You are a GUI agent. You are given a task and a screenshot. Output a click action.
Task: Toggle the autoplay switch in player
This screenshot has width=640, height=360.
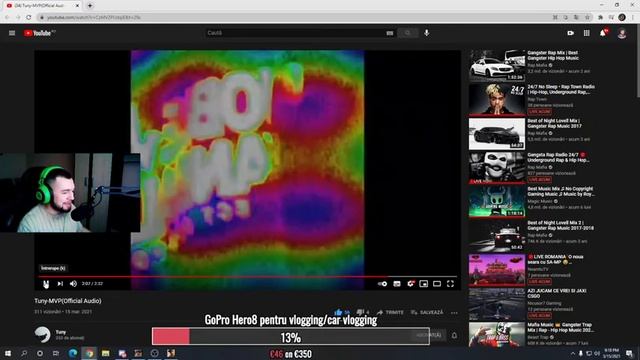pyautogui.click(x=382, y=284)
